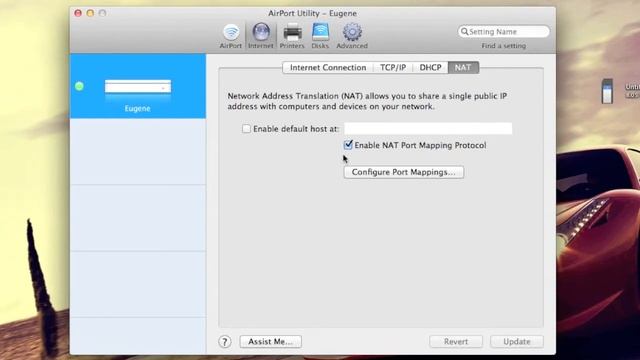Click the green status indicator beside Eugene

pyautogui.click(x=79, y=86)
